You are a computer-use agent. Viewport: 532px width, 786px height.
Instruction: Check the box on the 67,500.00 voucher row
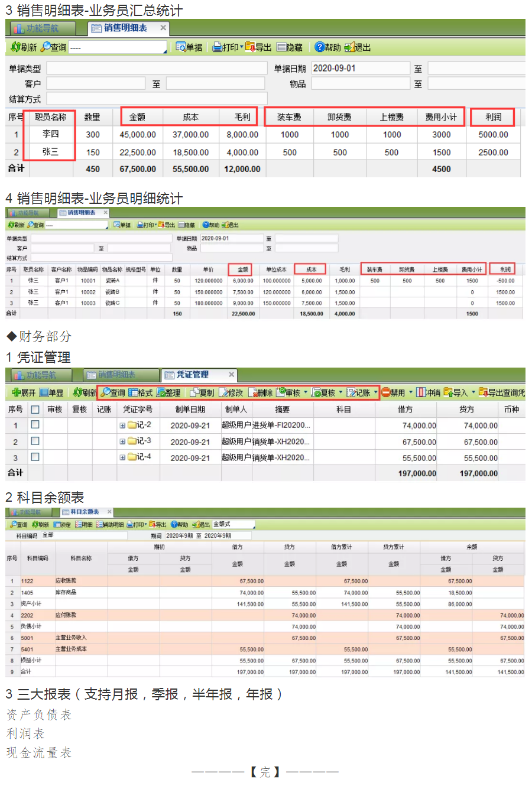(x=35, y=441)
